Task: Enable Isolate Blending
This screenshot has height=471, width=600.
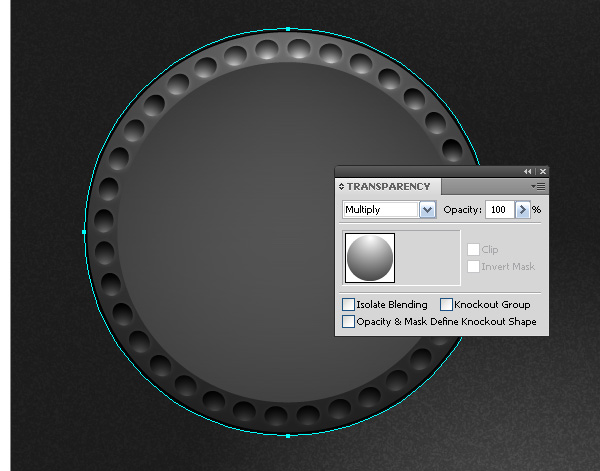Action: pos(348,305)
